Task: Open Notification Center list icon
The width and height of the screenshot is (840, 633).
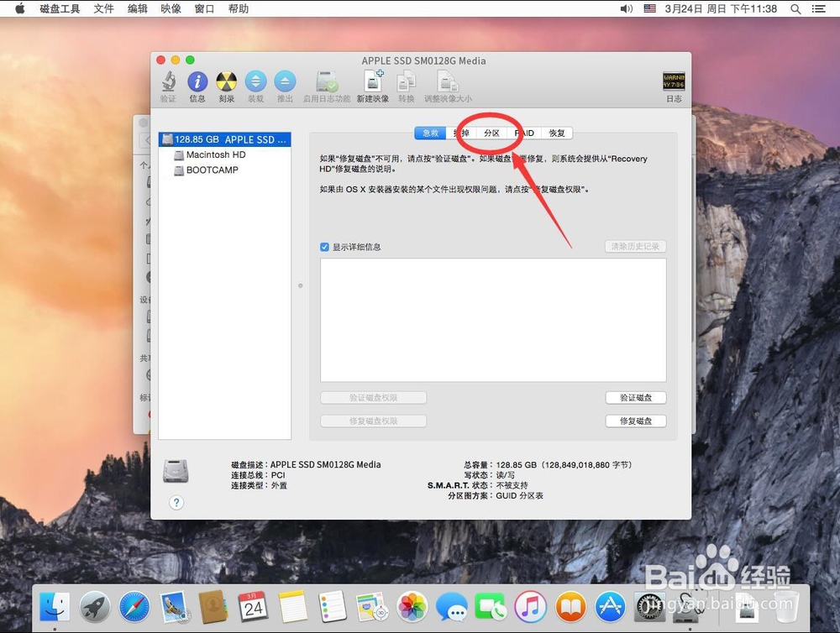Action: point(818,8)
